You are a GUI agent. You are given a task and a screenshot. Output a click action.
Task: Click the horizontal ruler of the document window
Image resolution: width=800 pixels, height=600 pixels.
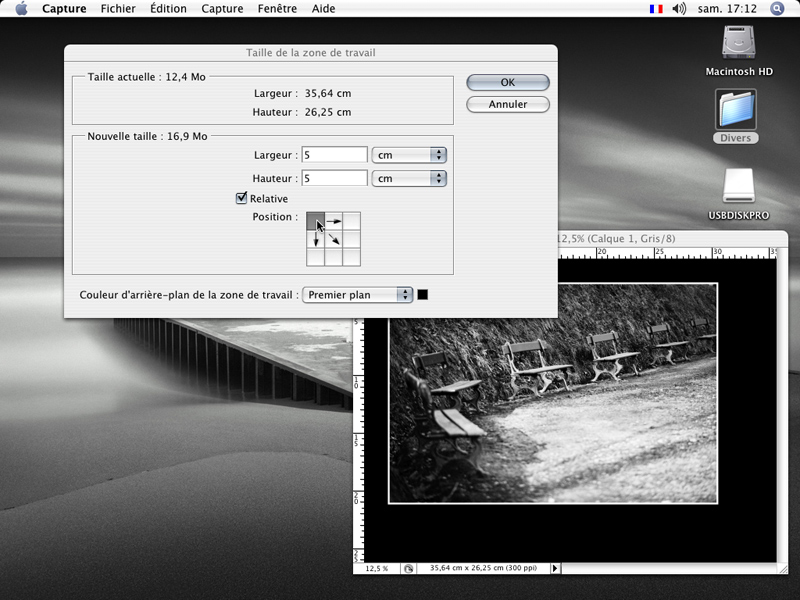pos(667,253)
